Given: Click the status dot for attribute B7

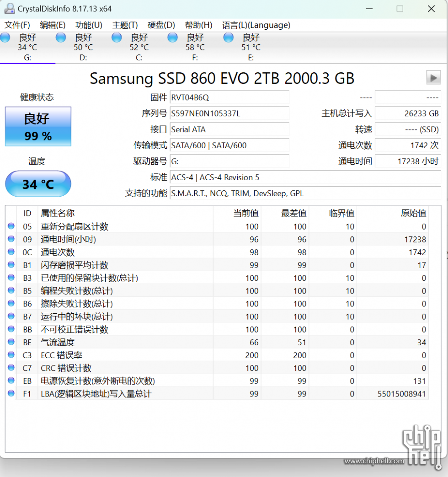Looking at the screenshot, I should point(11,316).
